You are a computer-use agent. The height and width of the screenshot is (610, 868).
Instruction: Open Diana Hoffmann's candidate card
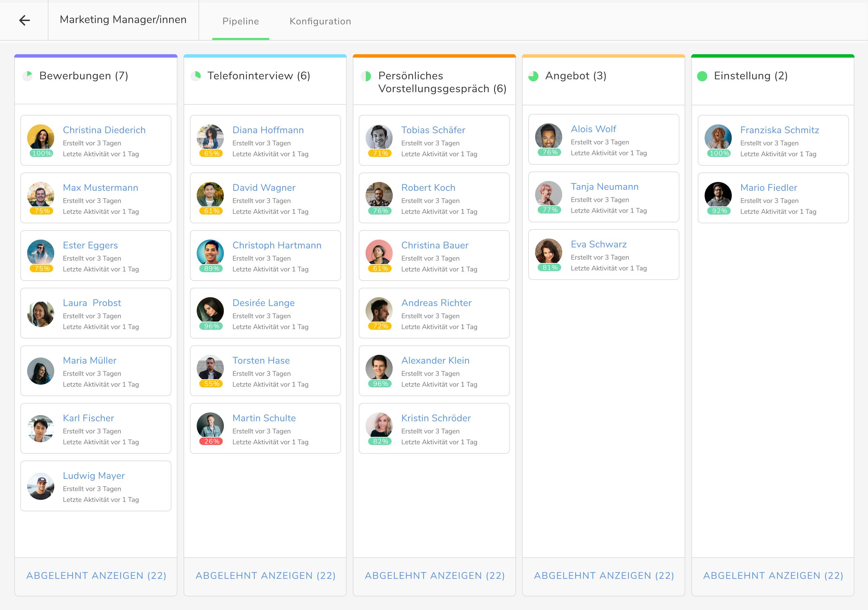pos(268,130)
